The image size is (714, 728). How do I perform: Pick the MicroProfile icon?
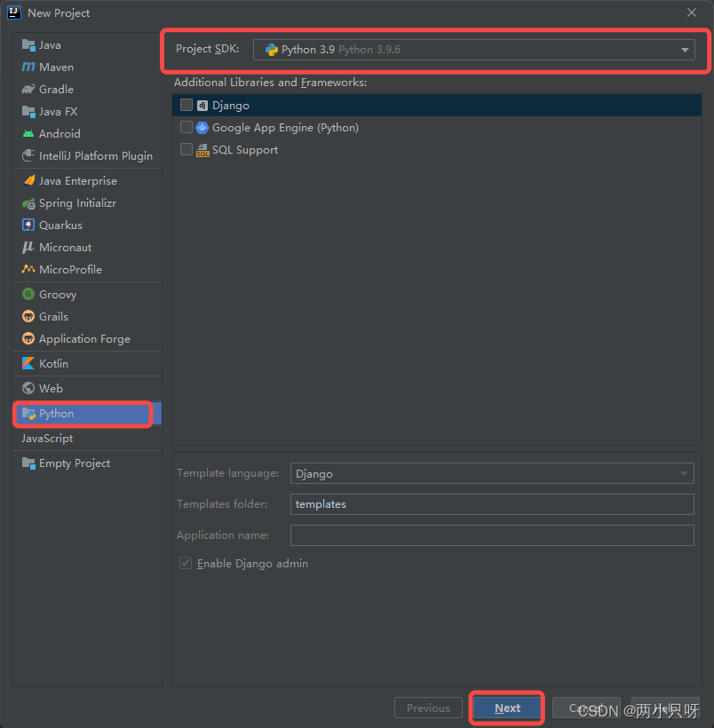28,269
